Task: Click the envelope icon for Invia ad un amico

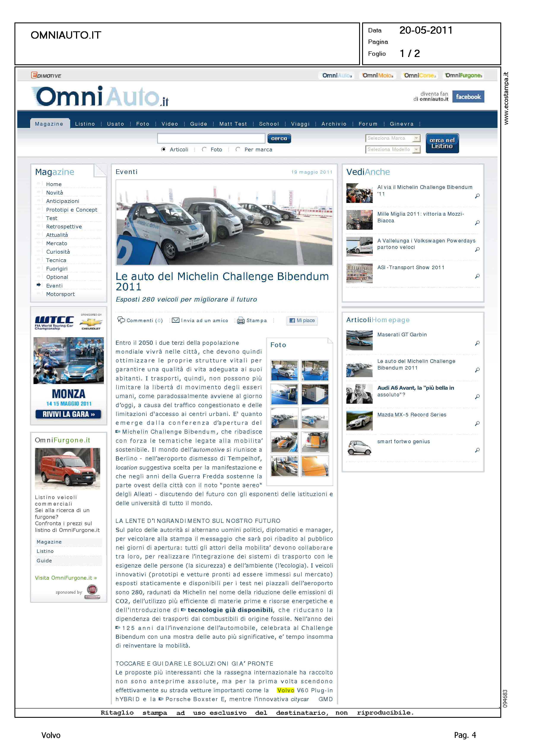Action: coord(176,320)
